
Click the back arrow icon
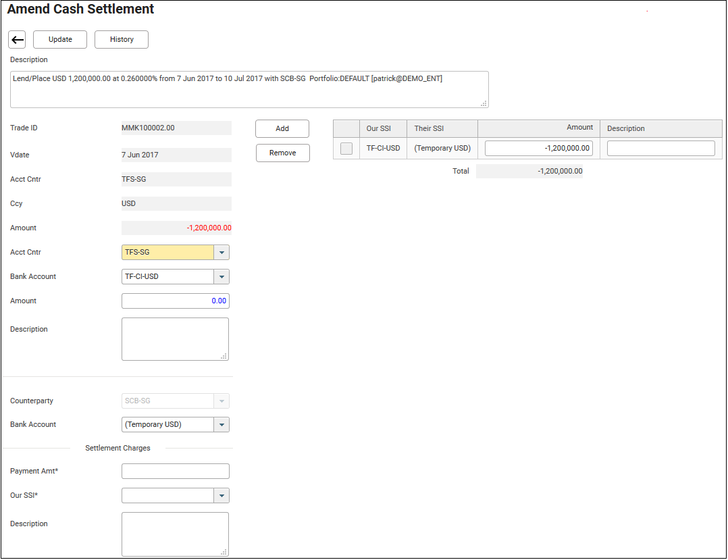point(17,40)
